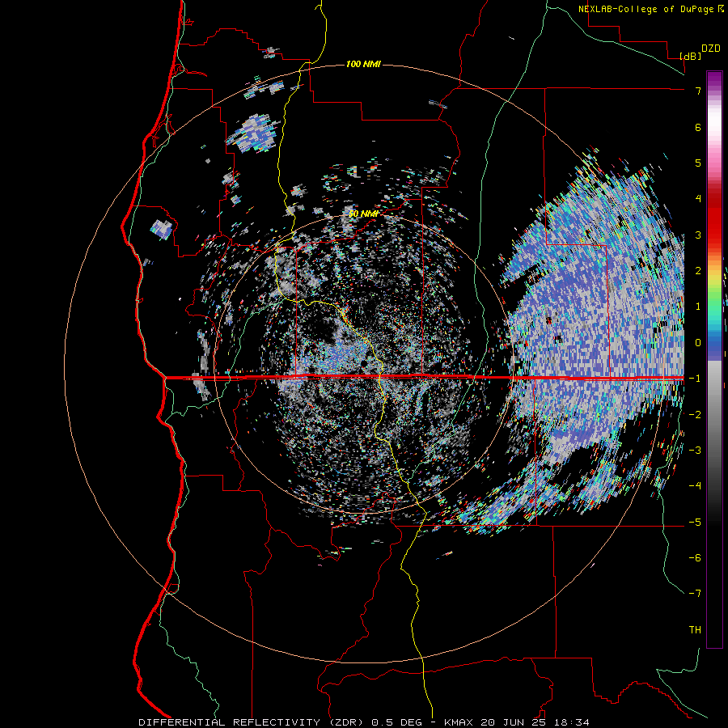The width and height of the screenshot is (728, 728).
Task: Click the -2 value on the color scale
Action: click(x=695, y=415)
